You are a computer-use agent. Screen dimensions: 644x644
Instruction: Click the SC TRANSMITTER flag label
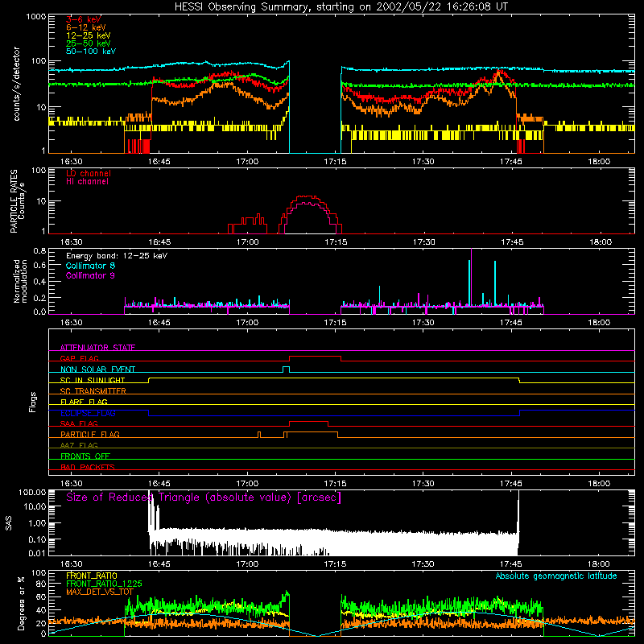(x=93, y=391)
